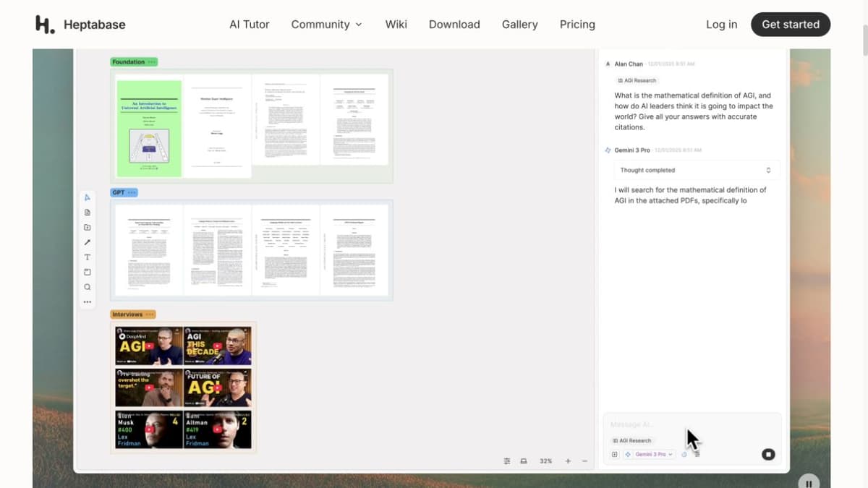Click the AGI Research chip above user message

click(637, 80)
